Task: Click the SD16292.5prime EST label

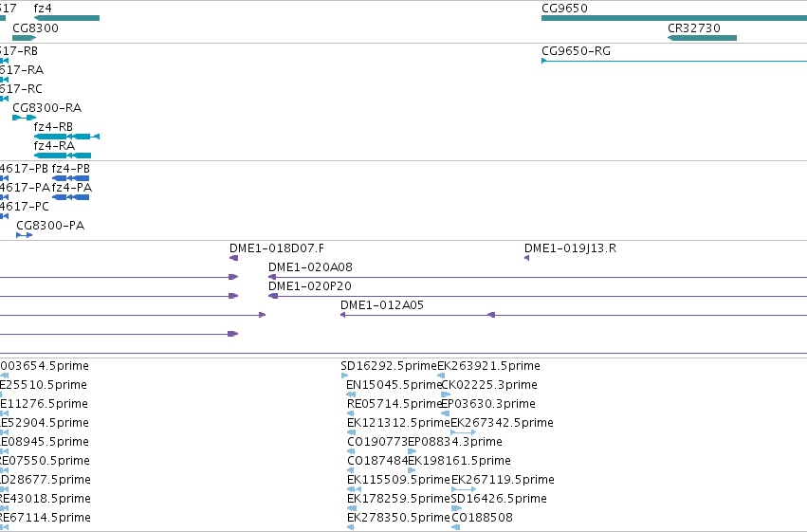Action: (389, 366)
